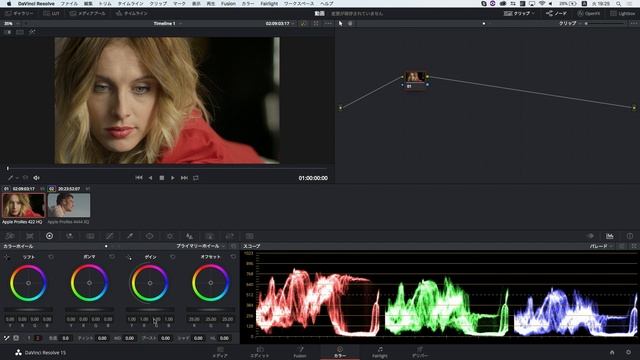Show the Info panel icon
This screenshot has width=640, height=360.
pyautogui.click(x=630, y=236)
